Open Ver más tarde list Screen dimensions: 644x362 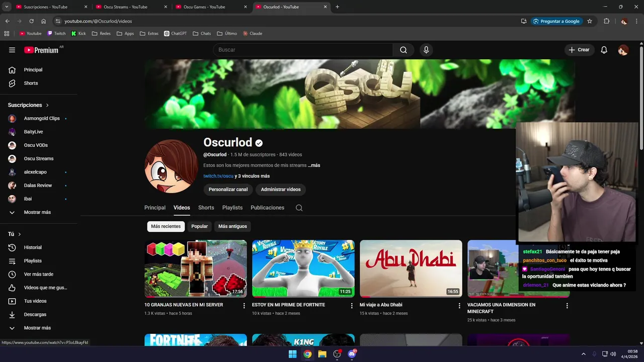(x=39, y=274)
